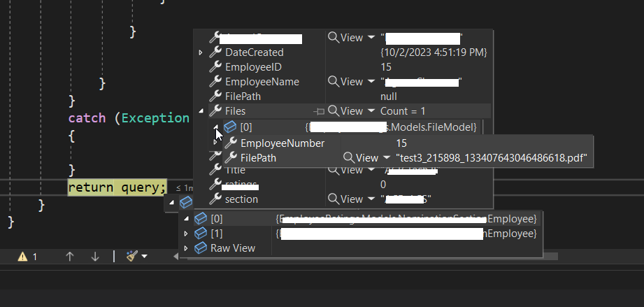Click the code cleanup broom icon
This screenshot has height=307, width=644.
(x=132, y=257)
